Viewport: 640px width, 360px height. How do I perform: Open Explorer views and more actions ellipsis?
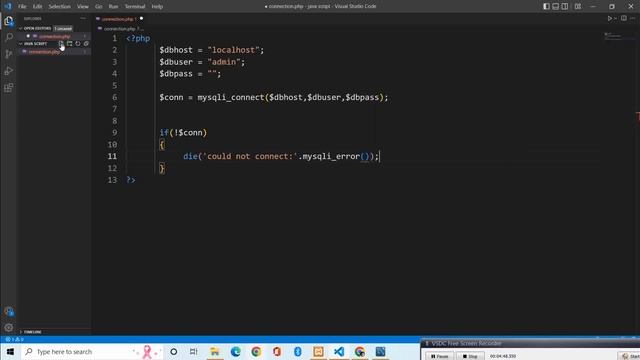(x=83, y=18)
